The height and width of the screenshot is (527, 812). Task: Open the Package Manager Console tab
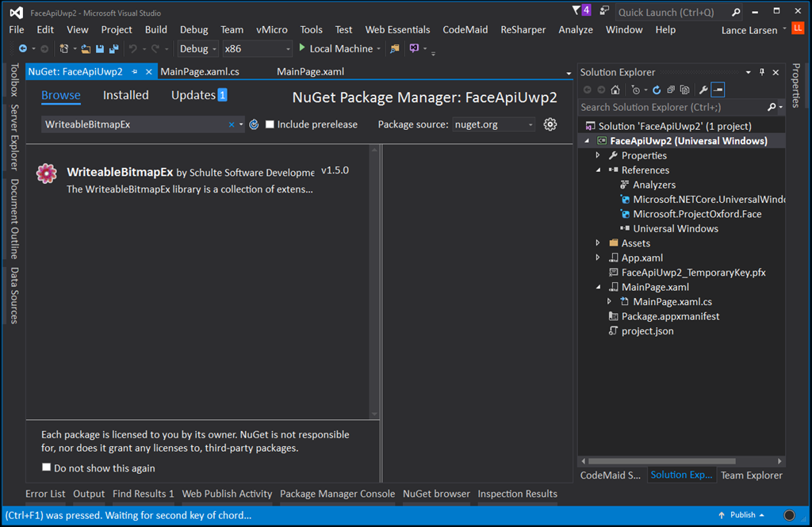click(337, 494)
